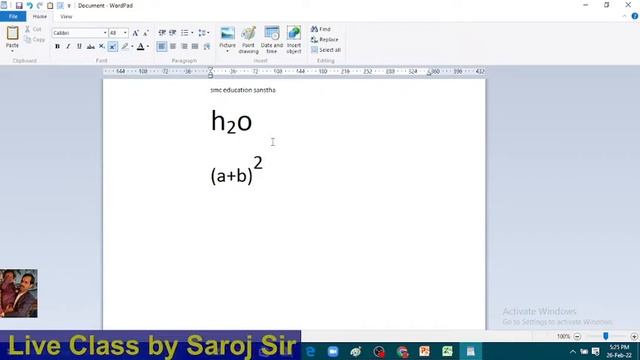Open Chrome from taskbar
Image resolution: width=640 pixels, height=360 pixels.
tap(402, 351)
